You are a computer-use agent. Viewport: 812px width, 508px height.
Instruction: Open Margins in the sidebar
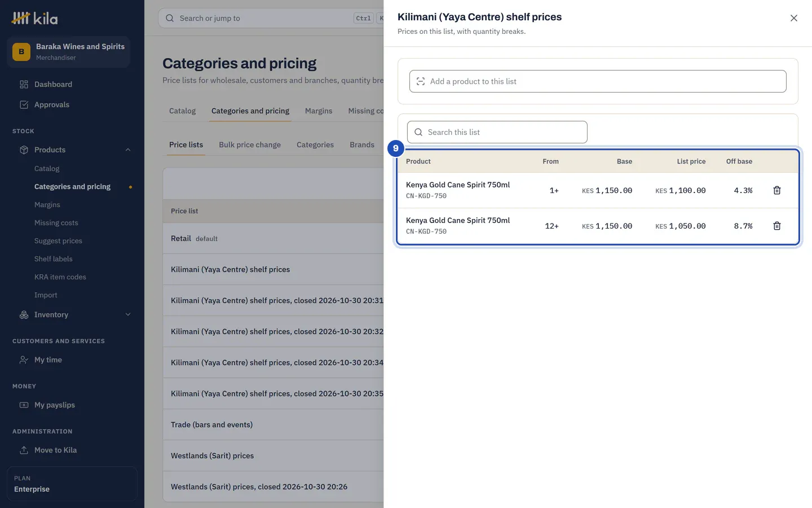coord(47,204)
